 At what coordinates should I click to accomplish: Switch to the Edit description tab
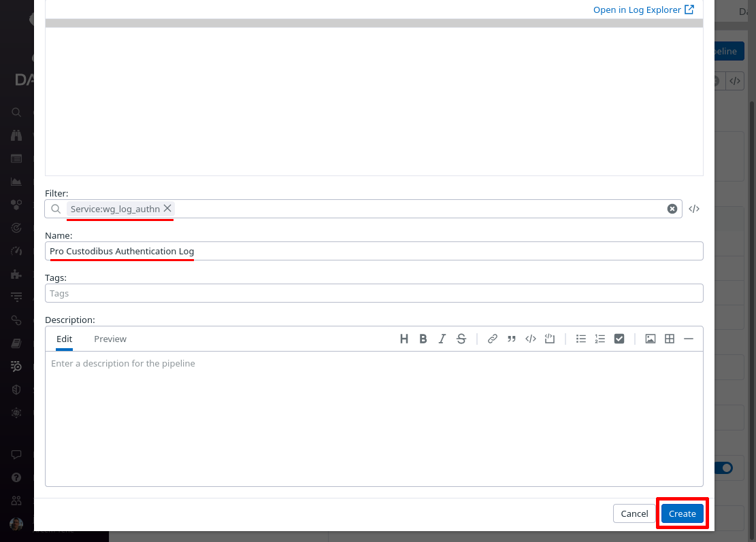[64, 339]
